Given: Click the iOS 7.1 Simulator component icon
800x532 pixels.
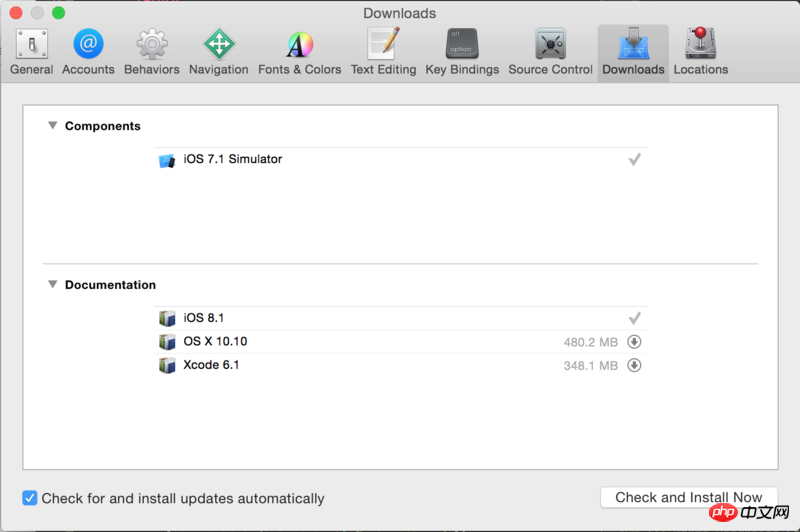Looking at the screenshot, I should [x=167, y=161].
